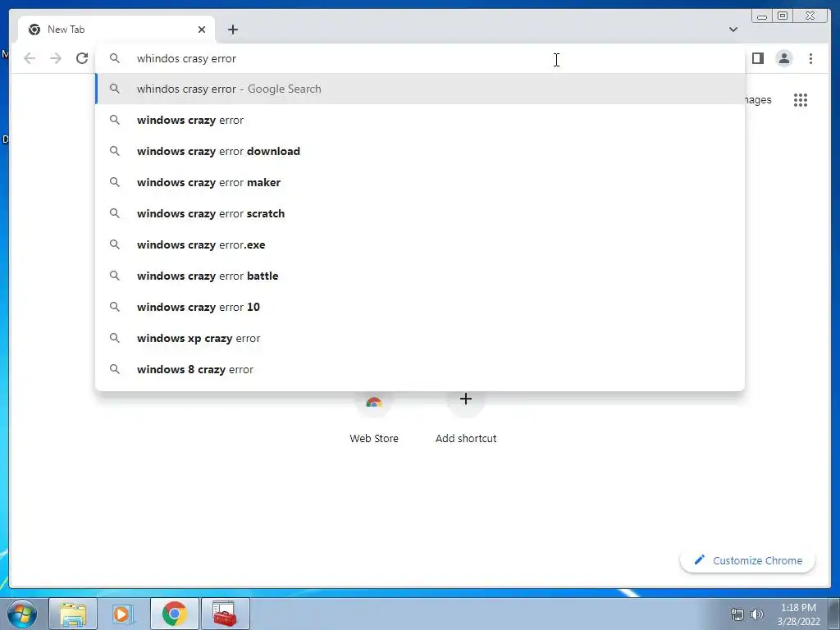
Task: Pick suggestion 'windows crazy error maker'
Action: 420,182
